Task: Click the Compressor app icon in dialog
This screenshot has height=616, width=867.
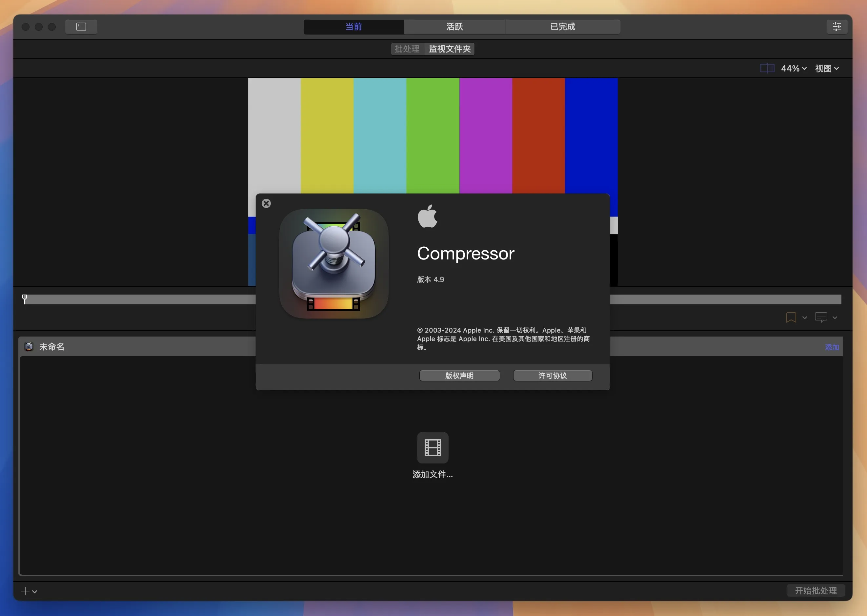Action: [x=333, y=264]
